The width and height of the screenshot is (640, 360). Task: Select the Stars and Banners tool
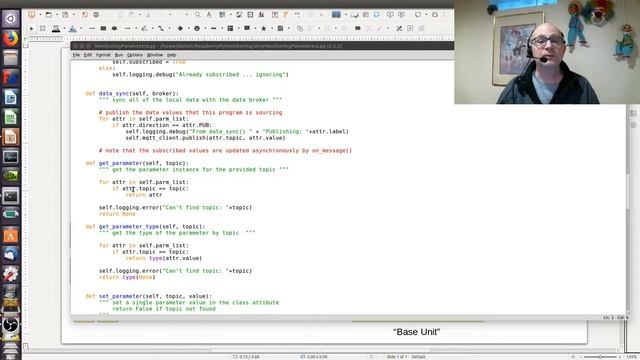(x=264, y=29)
